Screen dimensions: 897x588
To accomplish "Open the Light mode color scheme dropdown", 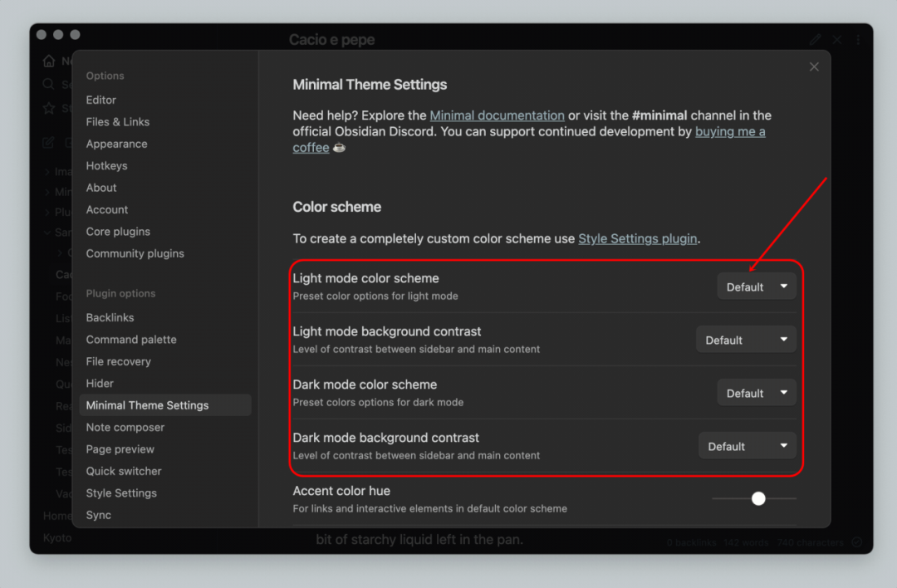I will pos(756,287).
